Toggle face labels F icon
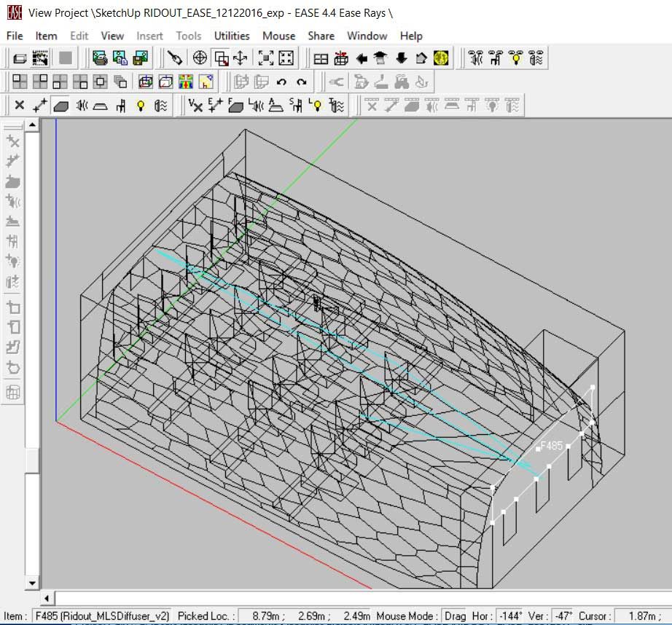This screenshot has height=625, width=672. tap(235, 106)
